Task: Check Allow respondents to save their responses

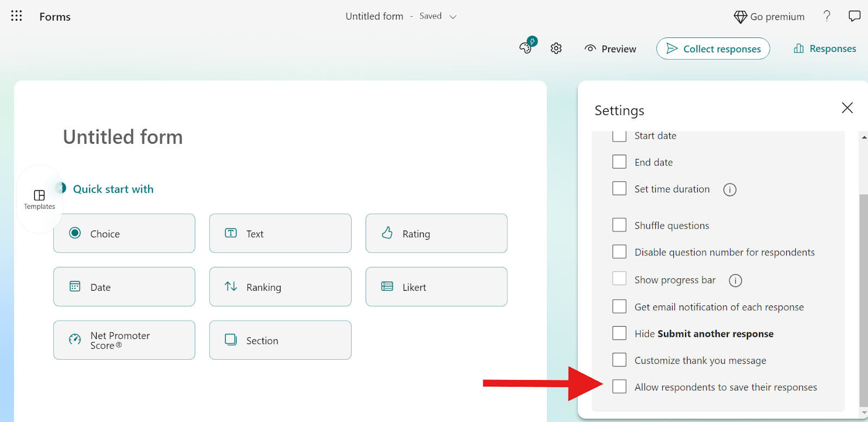Action: click(x=619, y=386)
